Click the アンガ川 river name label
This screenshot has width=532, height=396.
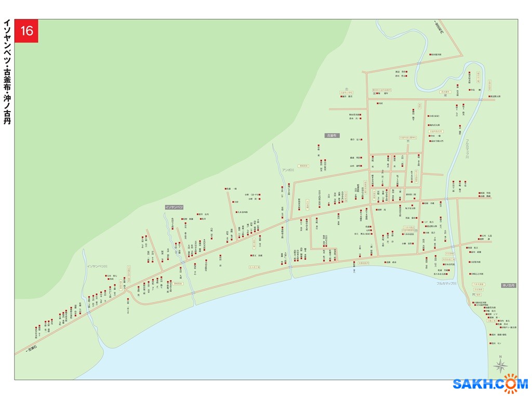pos(288,170)
